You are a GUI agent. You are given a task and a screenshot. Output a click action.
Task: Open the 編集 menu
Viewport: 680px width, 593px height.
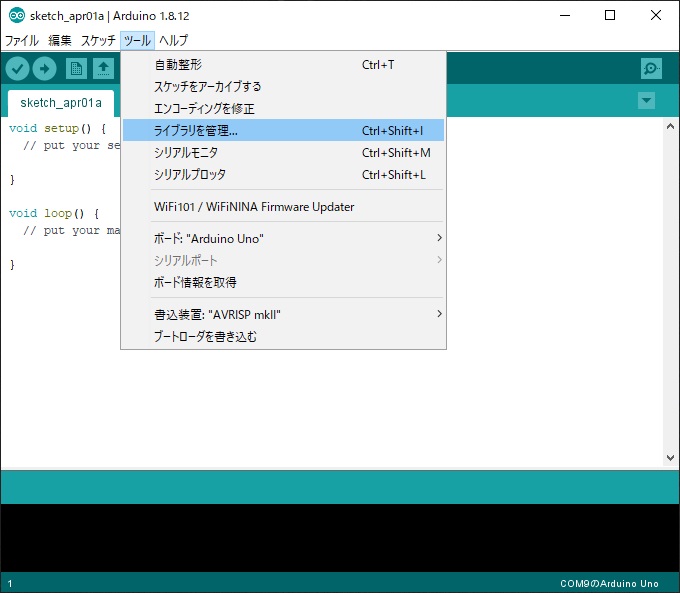click(x=59, y=40)
